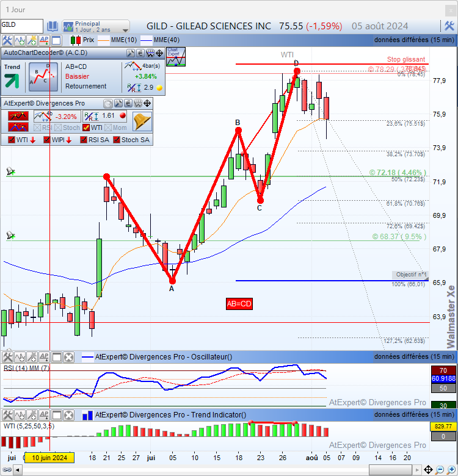Click the golden alert bell icon
Screen dimensions: 458x476
click(142, 121)
